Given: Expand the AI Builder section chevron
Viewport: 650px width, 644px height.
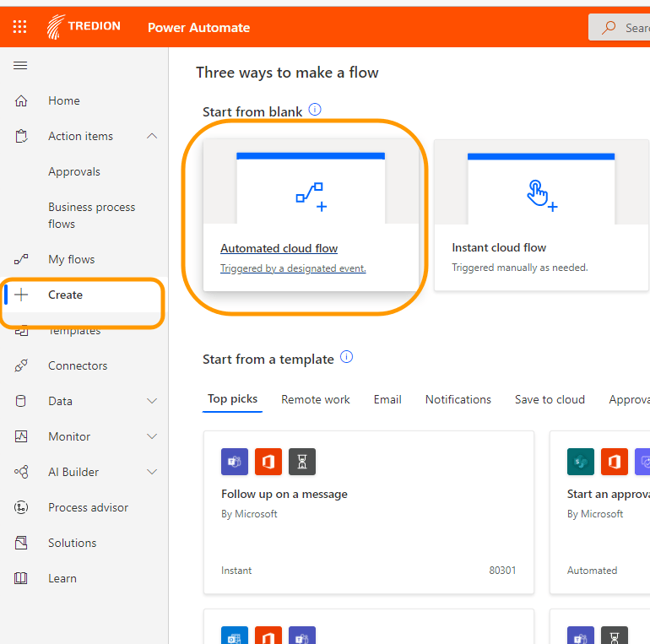Looking at the screenshot, I should 152,473.
